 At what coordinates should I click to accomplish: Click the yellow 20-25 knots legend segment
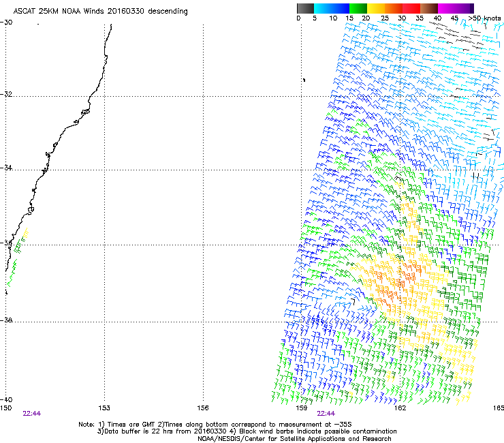click(376, 8)
